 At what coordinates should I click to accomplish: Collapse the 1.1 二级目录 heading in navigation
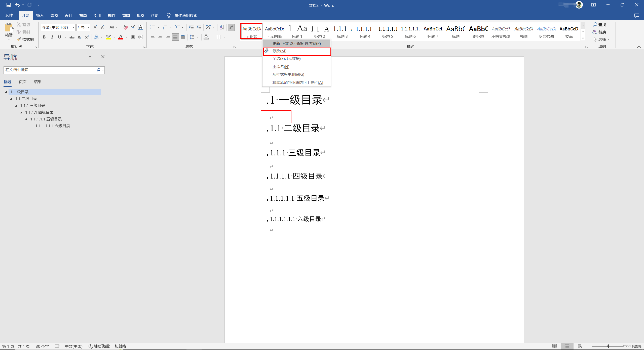[11, 99]
